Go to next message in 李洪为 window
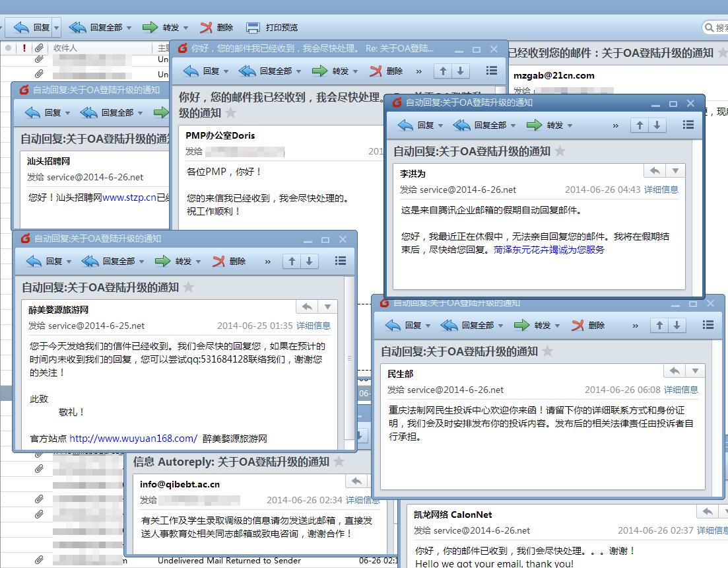The height and width of the screenshot is (568, 728). [657, 125]
